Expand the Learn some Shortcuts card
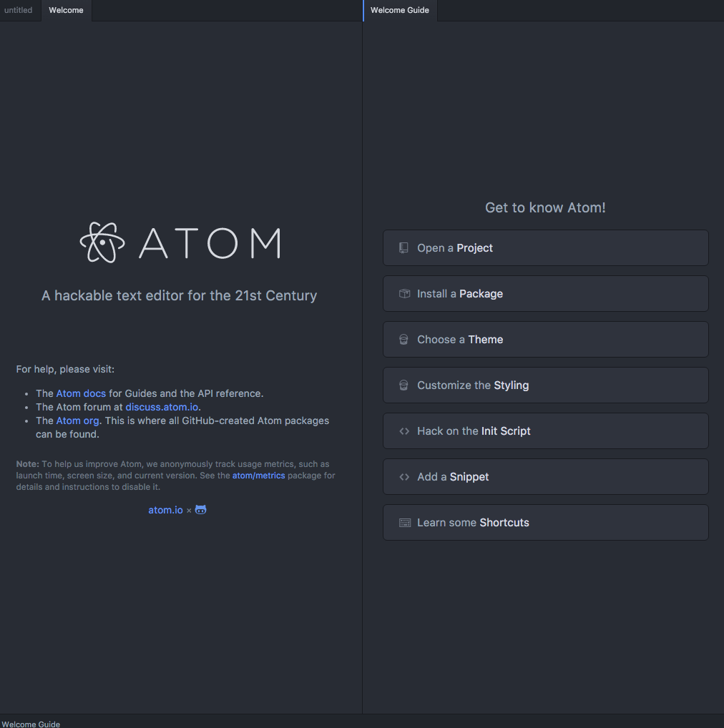 click(x=546, y=522)
